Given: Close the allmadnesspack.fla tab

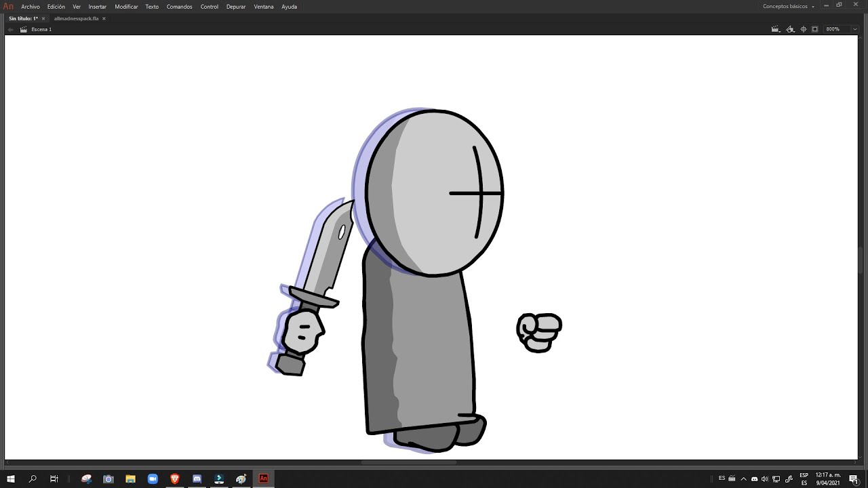Looking at the screenshot, I should (104, 18).
